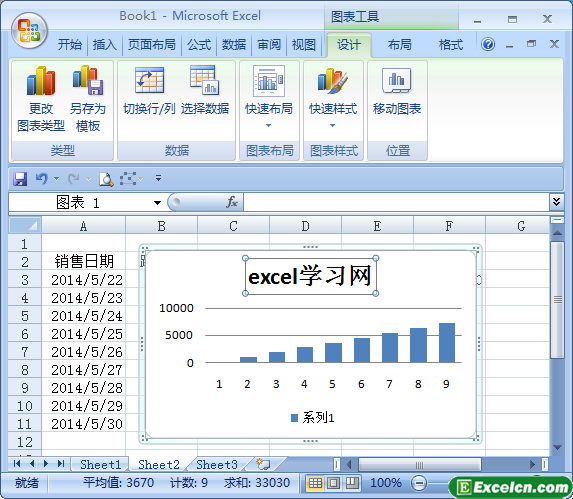Viewport: 573px width, 499px height.
Task: Click the horizontal scrollbar thumb
Action: [420, 464]
